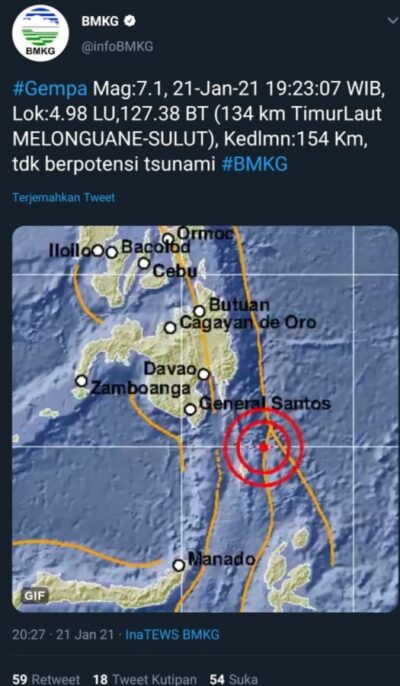400x686 pixels.
Task: Open the BMKG profile avatar
Action: pyautogui.click(x=40, y=33)
